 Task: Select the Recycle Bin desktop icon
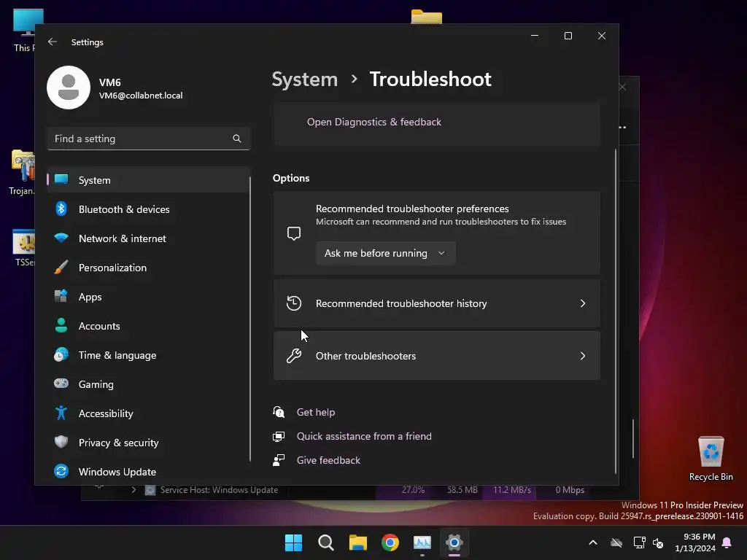[x=711, y=458]
